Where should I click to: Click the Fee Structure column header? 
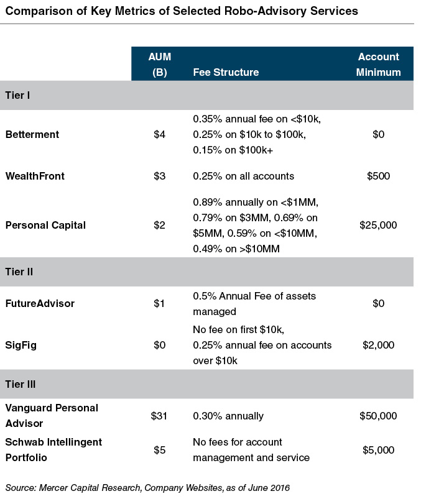[x=226, y=72]
